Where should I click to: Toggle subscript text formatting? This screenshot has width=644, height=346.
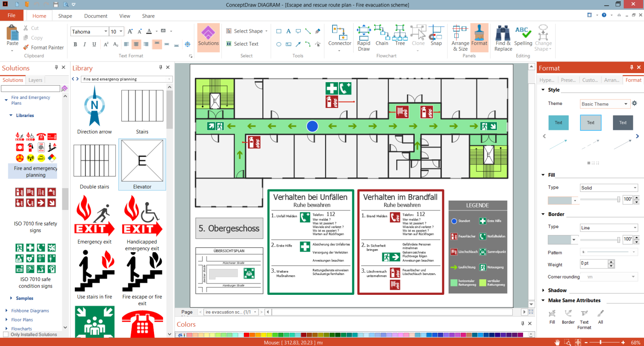[115, 44]
